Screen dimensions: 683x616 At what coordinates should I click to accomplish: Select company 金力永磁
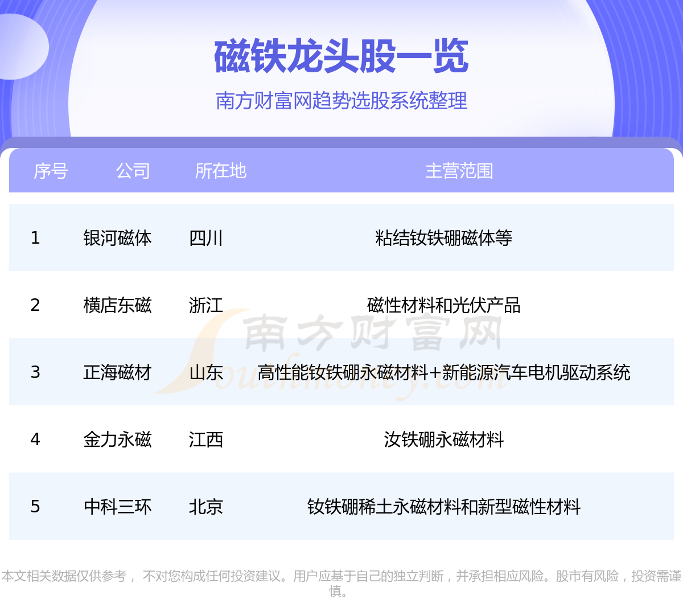pyautogui.click(x=117, y=440)
